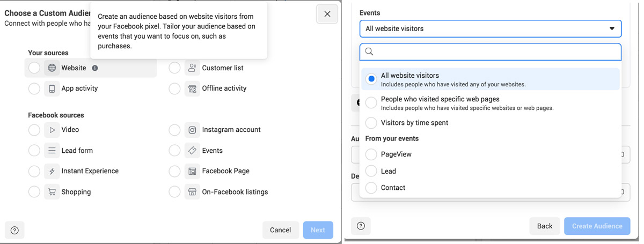644x244 pixels.
Task: Select the Shopping radio button
Action: pos(34,192)
